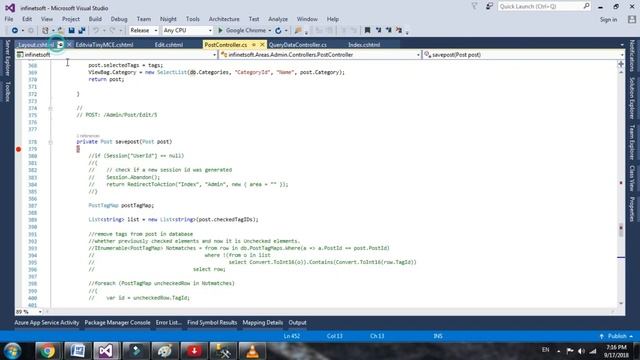This screenshot has height=360, width=640.
Task: Pin the PostController.cs tab
Action: pos(253,44)
